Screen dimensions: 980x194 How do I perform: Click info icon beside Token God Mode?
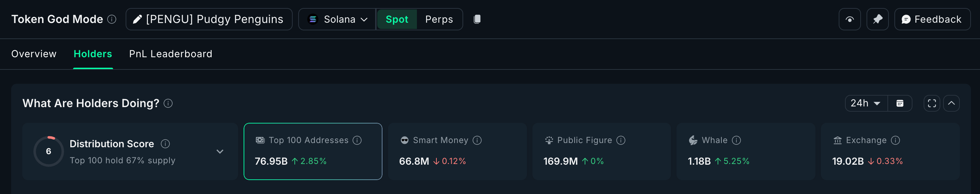(111, 19)
